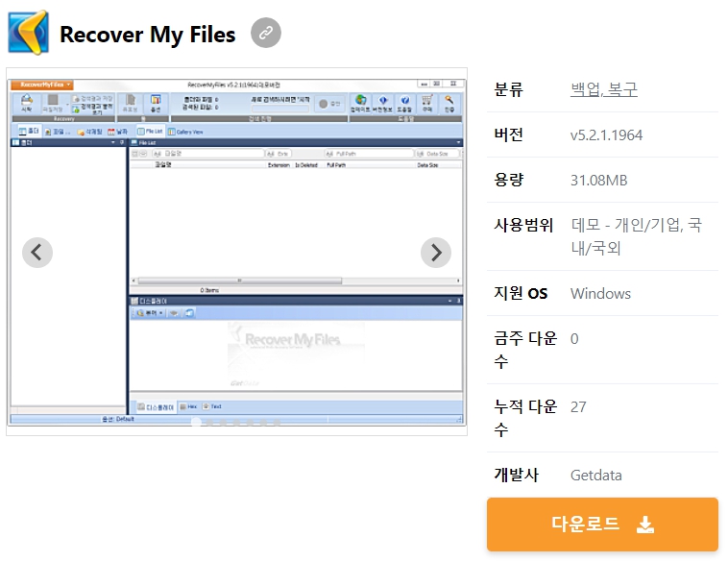The height and width of the screenshot is (562, 728).
Task: Select the second carousel indicator dot
Action: tap(209, 422)
